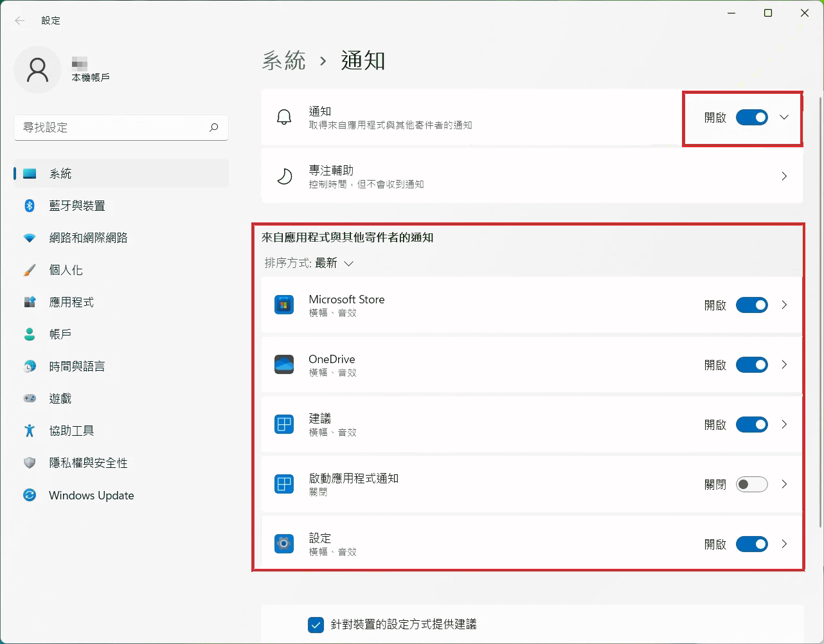This screenshot has height=644, width=824.
Task: Enable the 啟動應用程式通知 toggle
Action: (x=752, y=484)
